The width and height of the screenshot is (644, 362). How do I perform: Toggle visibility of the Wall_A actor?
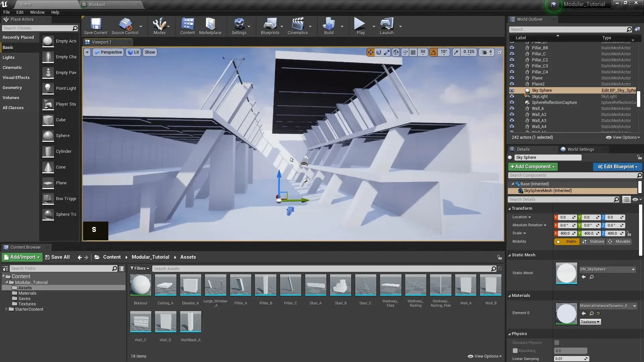pyautogui.click(x=513, y=108)
